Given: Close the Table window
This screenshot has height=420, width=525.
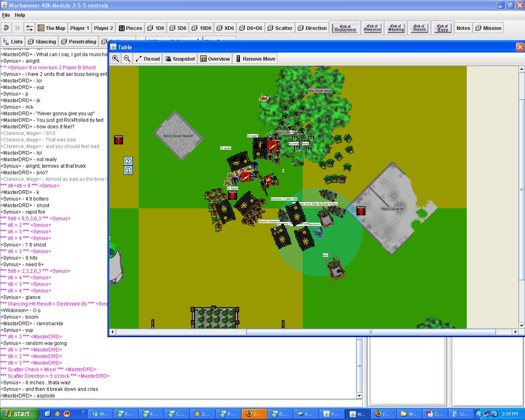Looking at the screenshot, I should [520, 47].
